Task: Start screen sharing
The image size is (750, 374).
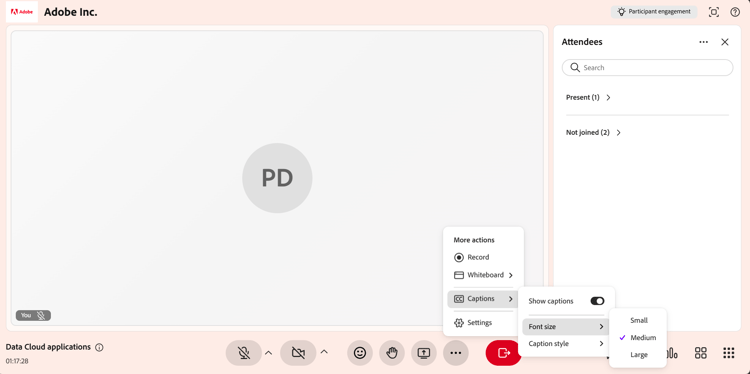Action: click(x=424, y=353)
